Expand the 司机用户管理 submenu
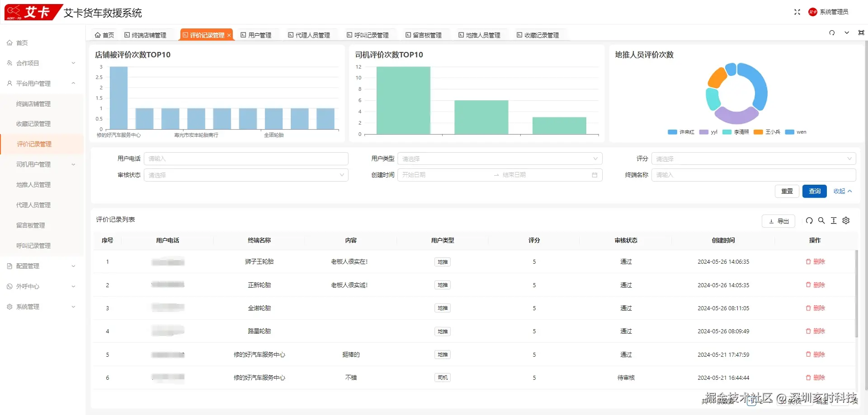 point(42,164)
